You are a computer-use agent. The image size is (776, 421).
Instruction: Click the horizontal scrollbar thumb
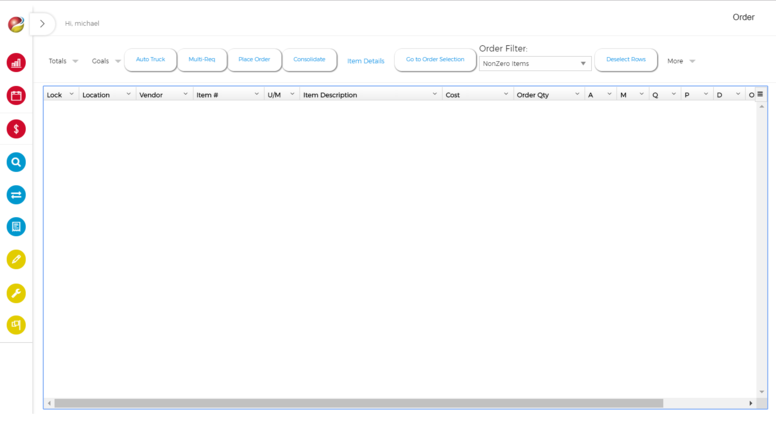pyautogui.click(x=359, y=403)
